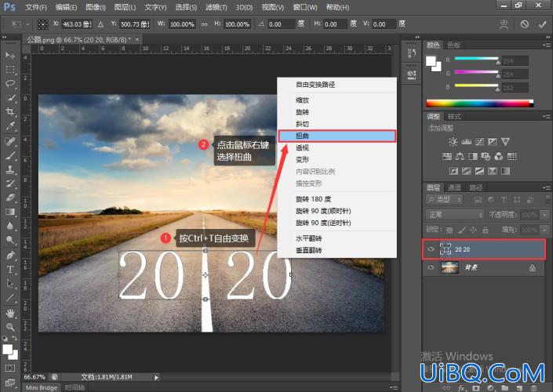Screen dimensions: 553x392
Task: Commit the transform with the checkmark
Action: (542, 24)
